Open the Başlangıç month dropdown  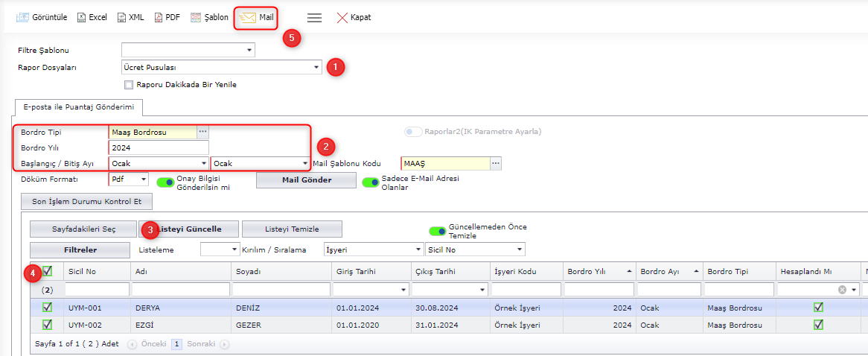coord(203,163)
